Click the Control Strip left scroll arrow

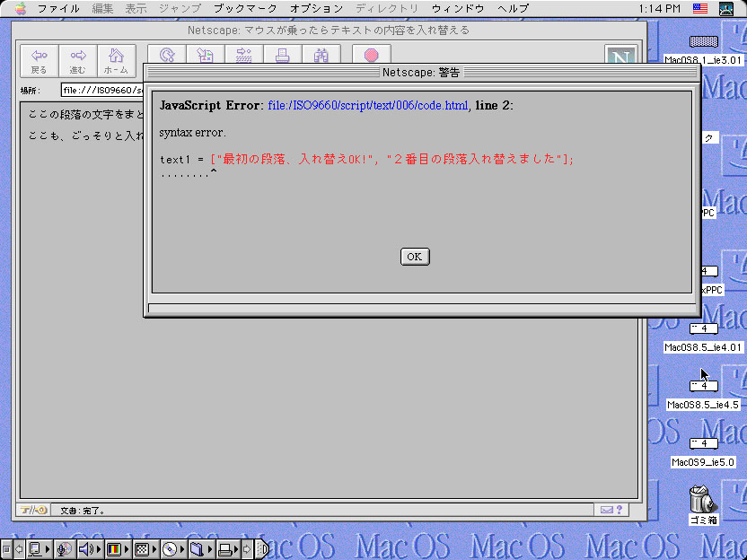pos(19,549)
